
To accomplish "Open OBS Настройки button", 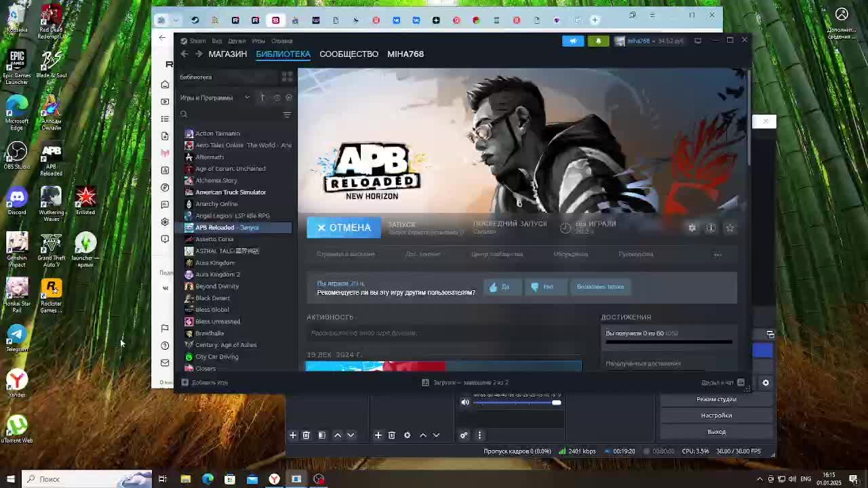I will pos(716,415).
